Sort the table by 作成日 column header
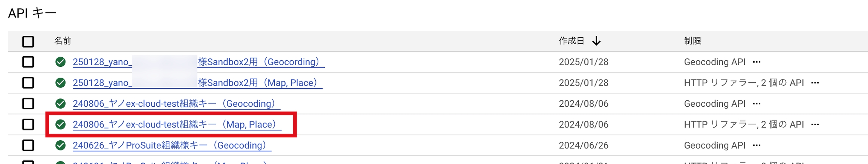This screenshot has width=868, height=164. 572,41
